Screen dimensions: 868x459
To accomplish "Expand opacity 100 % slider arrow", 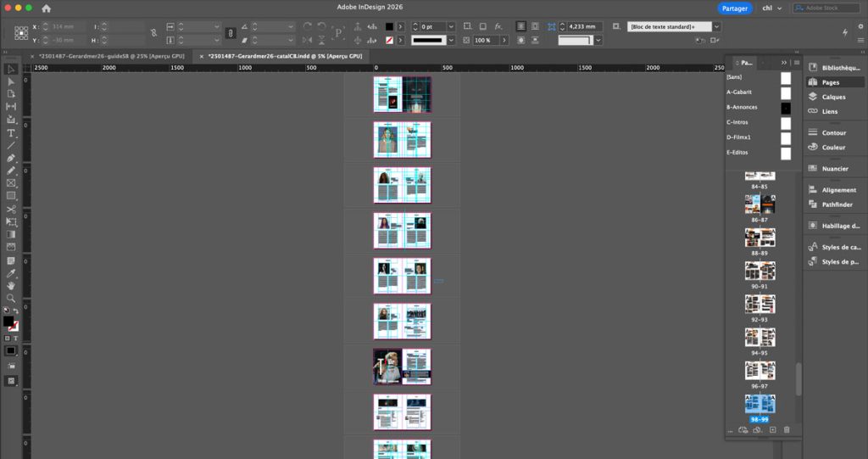I will (x=504, y=40).
